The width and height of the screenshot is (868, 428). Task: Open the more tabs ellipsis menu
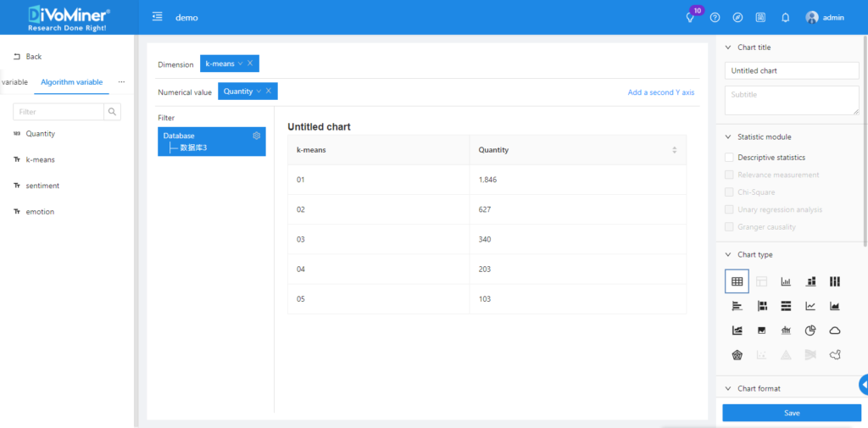click(121, 82)
